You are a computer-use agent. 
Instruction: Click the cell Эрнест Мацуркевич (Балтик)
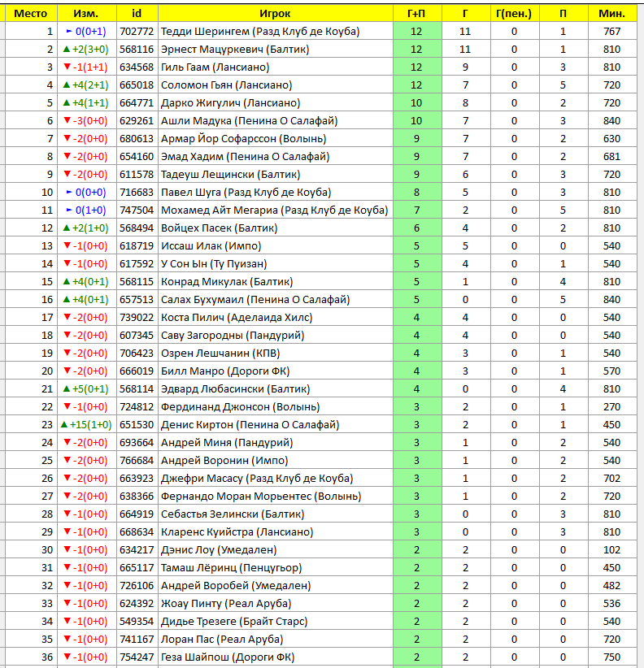[276, 49]
